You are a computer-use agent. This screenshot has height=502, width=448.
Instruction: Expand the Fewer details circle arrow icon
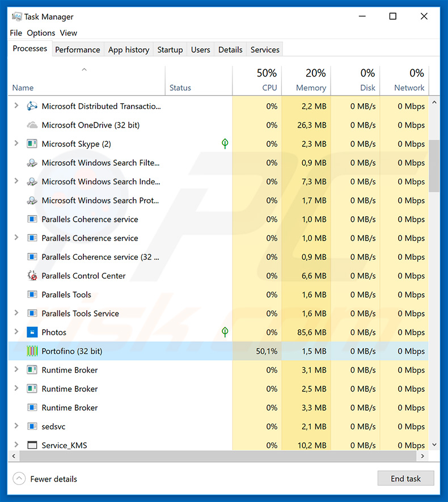point(19,479)
